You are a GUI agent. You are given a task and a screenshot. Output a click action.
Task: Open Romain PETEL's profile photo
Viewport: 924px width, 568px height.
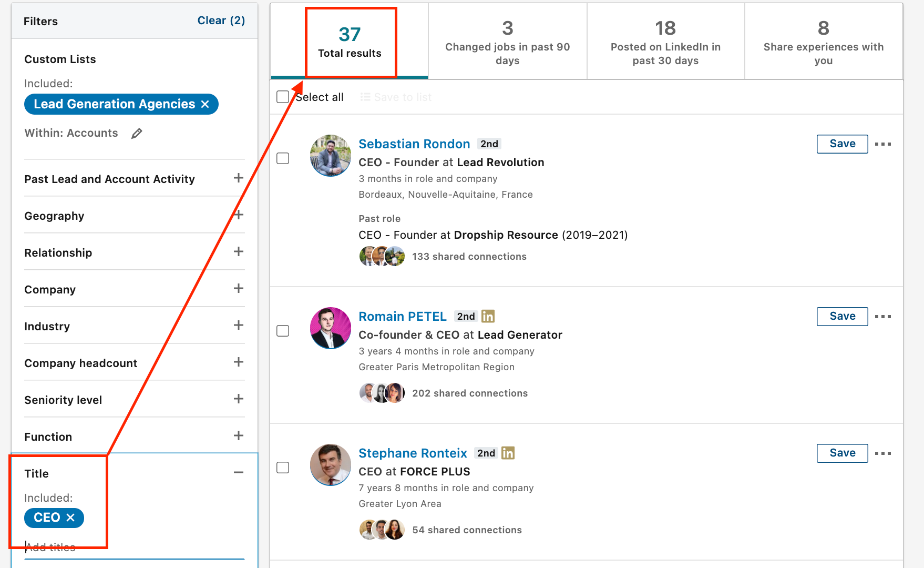[331, 328]
